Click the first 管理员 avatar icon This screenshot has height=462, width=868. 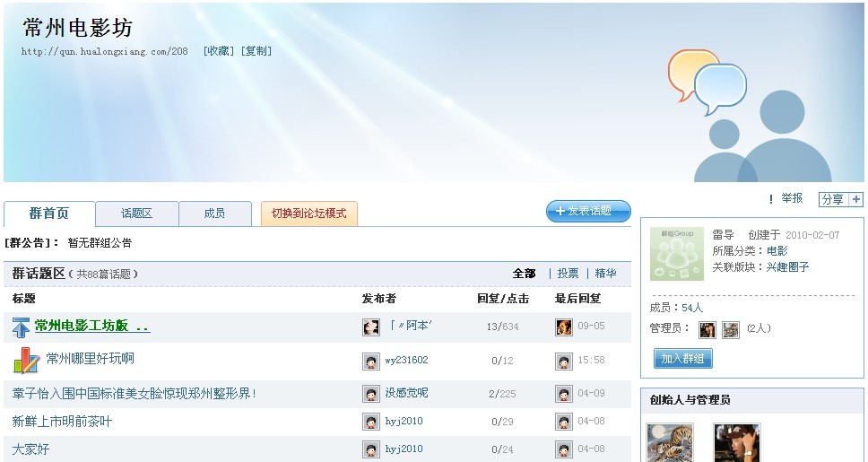tap(707, 329)
